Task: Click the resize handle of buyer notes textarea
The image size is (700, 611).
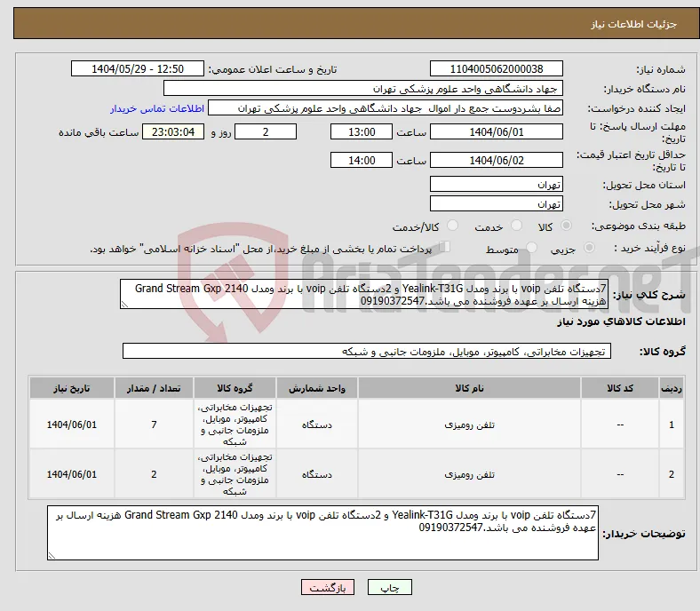Action: 52,556
